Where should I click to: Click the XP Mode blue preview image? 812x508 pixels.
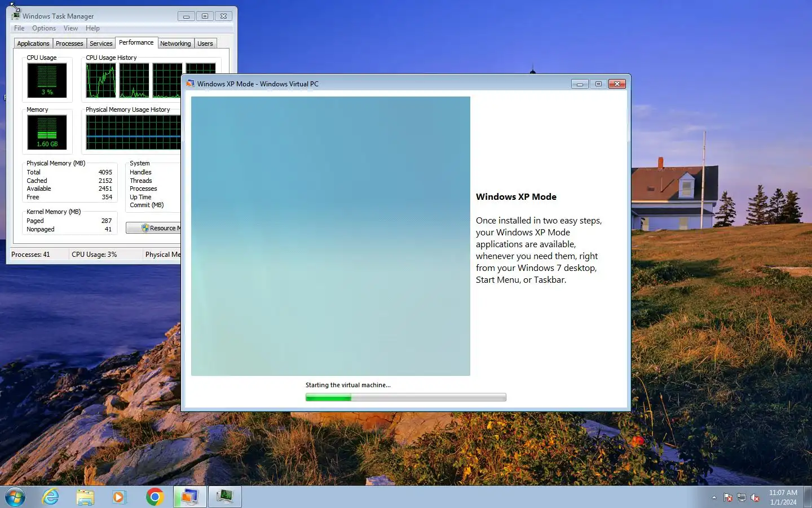[330, 236]
